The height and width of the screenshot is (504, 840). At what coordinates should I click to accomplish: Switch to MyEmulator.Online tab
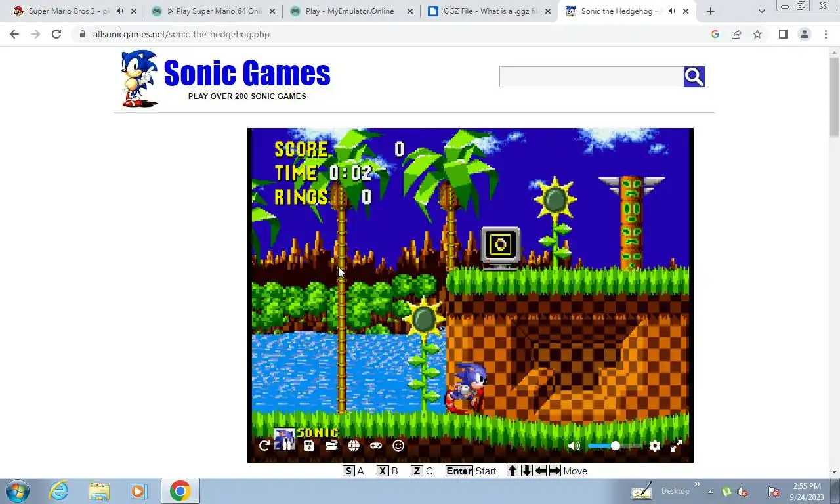[351, 11]
